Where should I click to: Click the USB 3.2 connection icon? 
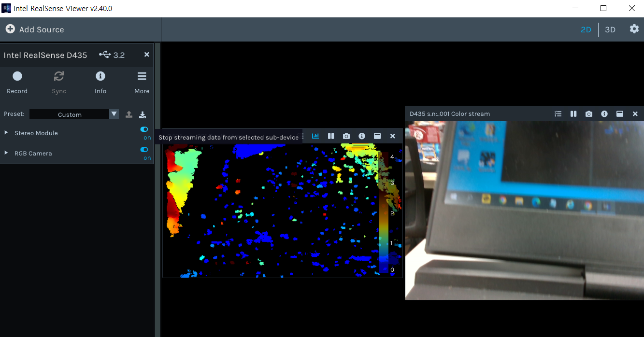[x=105, y=55]
